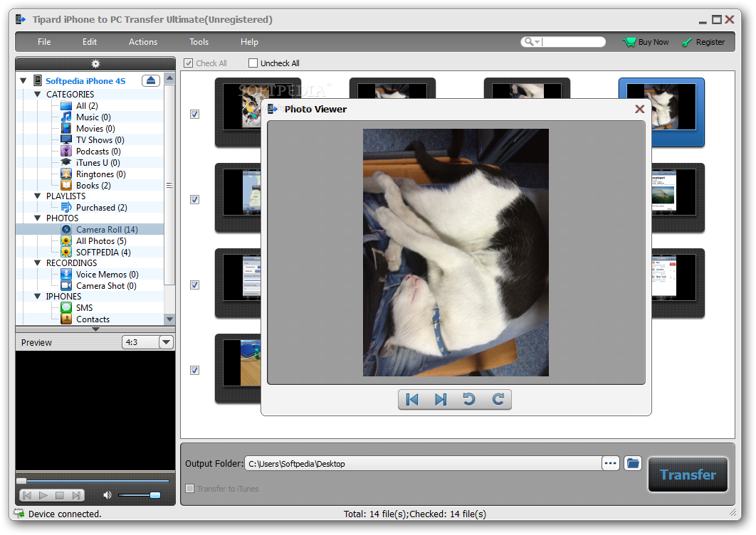Open the File menu

(x=44, y=42)
